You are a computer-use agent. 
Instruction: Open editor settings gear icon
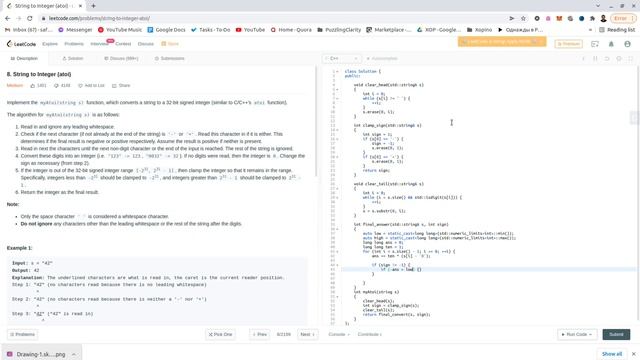pyautogui.click(x=619, y=58)
